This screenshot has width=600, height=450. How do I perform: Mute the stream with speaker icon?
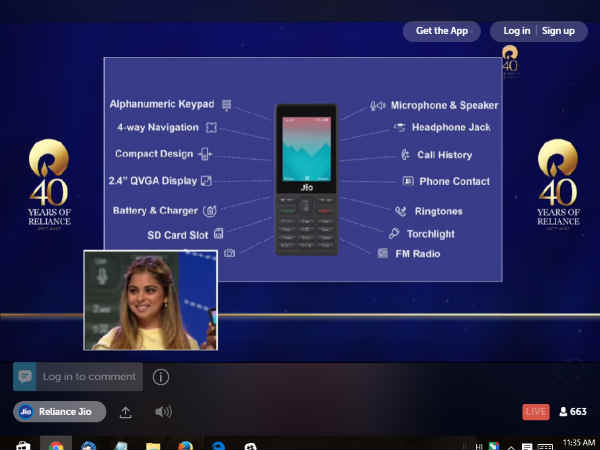(163, 412)
